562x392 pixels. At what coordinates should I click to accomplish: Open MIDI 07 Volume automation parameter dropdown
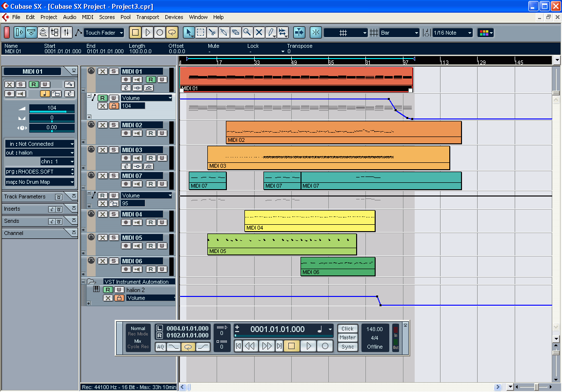pyautogui.click(x=147, y=196)
